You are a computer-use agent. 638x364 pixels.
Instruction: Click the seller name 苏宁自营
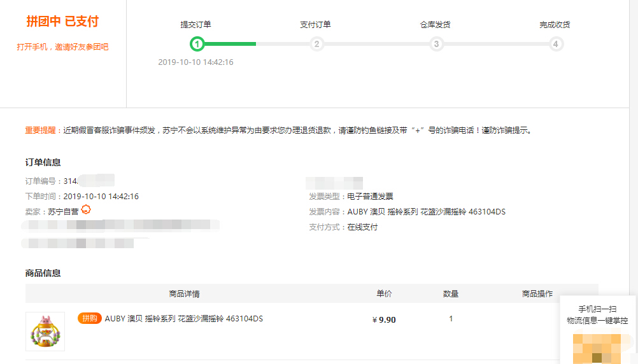coord(63,211)
